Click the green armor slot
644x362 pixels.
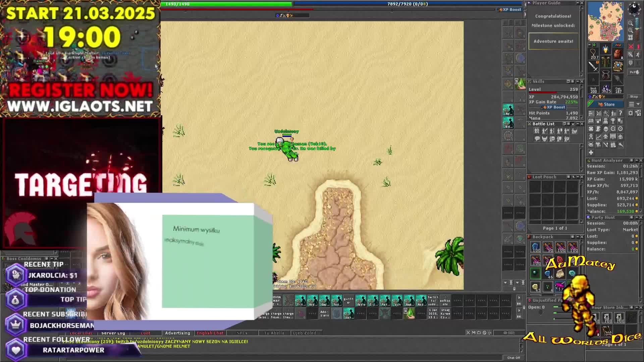pyautogui.click(x=605, y=62)
